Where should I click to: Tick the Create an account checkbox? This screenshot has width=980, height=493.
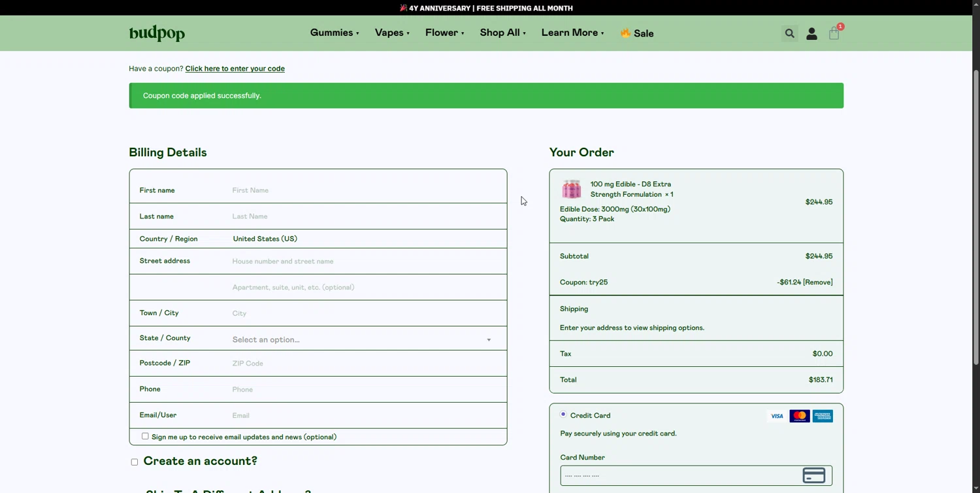(x=135, y=462)
